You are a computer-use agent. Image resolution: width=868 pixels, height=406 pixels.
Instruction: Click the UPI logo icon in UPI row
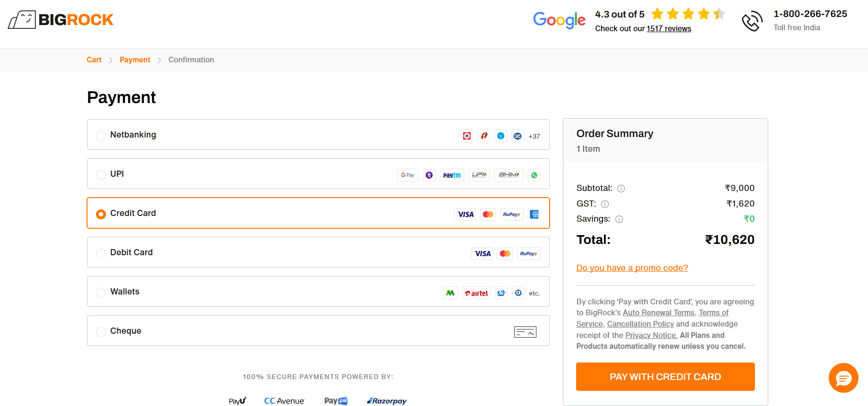[479, 175]
